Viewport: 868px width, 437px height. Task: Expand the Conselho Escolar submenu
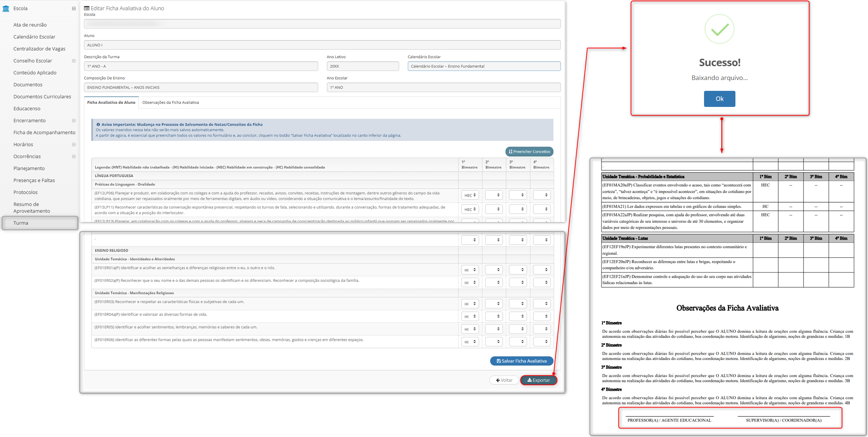(74, 61)
